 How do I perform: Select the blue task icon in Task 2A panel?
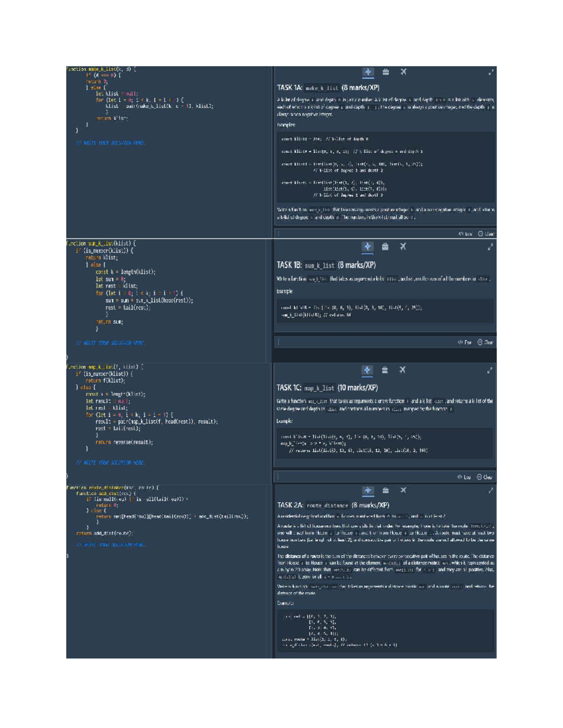(368, 491)
